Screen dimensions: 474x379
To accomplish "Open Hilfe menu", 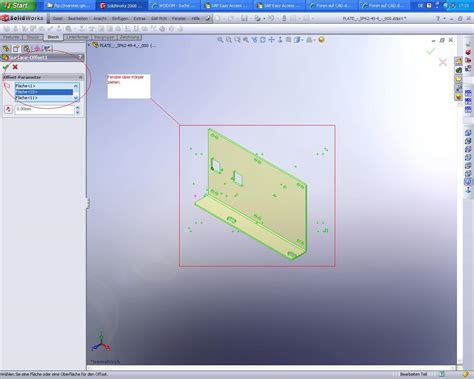I will click(195, 19).
